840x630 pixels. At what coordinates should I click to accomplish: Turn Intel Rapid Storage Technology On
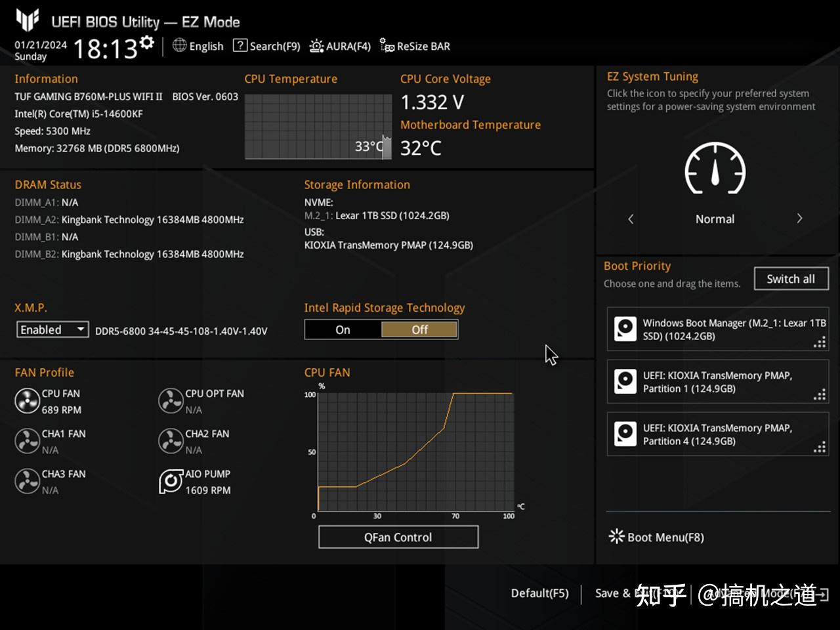click(x=343, y=329)
